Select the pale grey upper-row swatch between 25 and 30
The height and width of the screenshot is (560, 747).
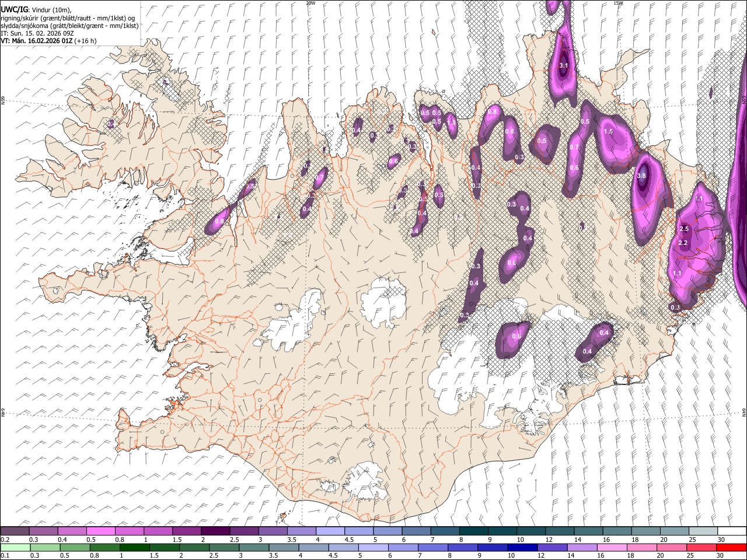[702, 531]
